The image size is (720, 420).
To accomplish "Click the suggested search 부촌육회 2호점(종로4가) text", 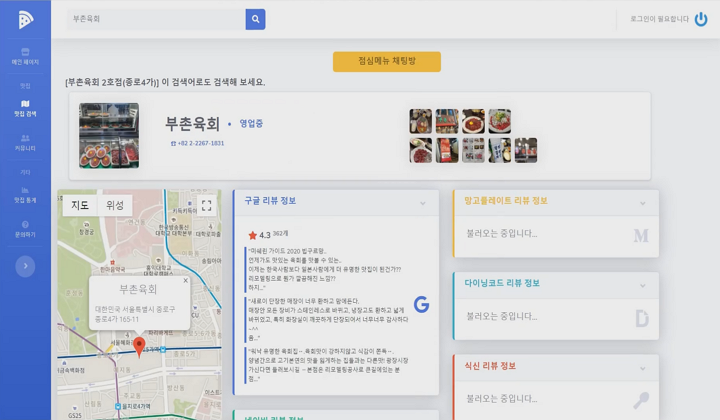I will click(x=112, y=82).
